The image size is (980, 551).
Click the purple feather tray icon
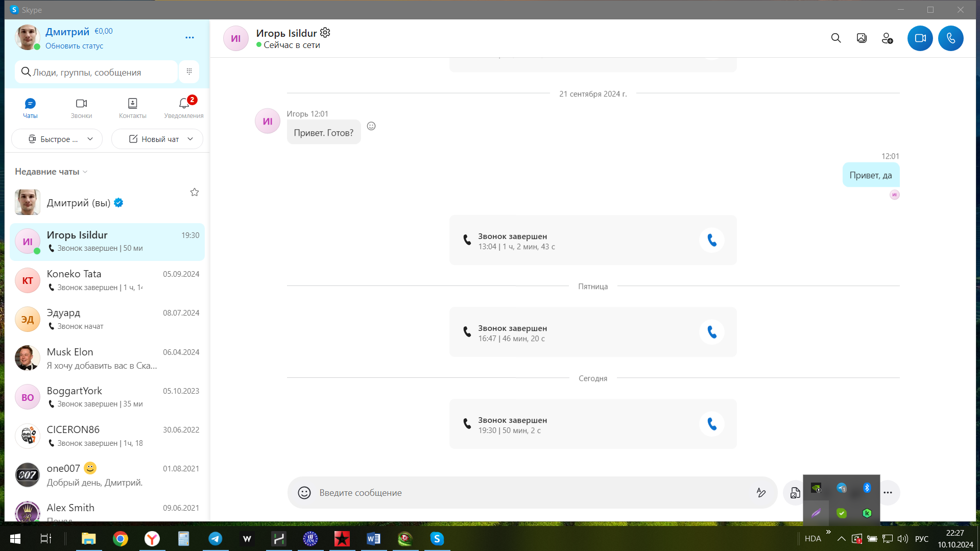[x=816, y=513]
